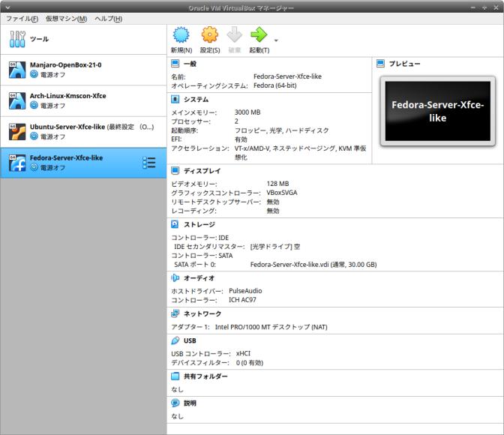Image resolution: width=504 pixels, height=435 pixels.
Task: Open the Fedora VM list-menu icon
Action: click(x=149, y=163)
